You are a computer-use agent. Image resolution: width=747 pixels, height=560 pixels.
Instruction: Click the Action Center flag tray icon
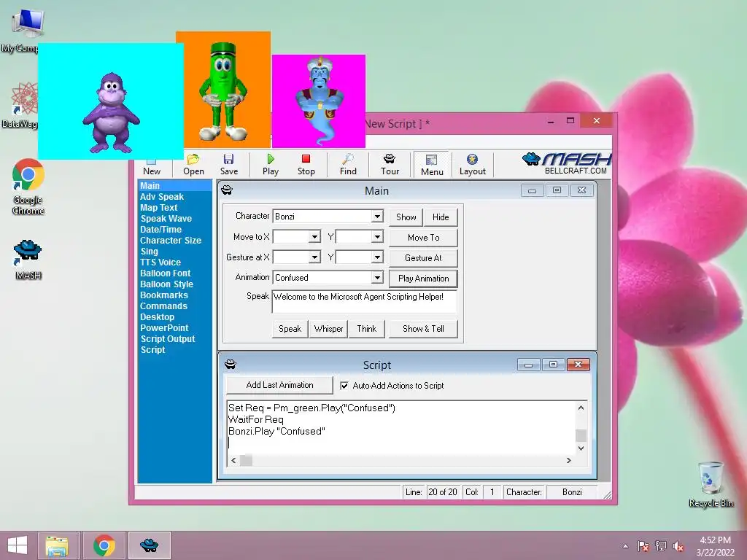point(643,546)
